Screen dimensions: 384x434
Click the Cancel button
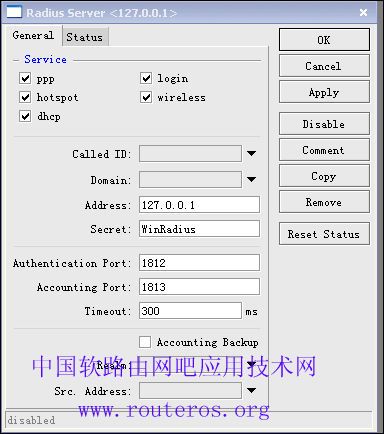click(x=324, y=66)
